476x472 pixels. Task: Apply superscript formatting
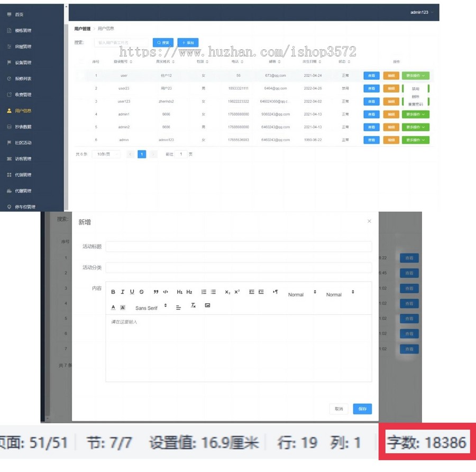tap(237, 292)
